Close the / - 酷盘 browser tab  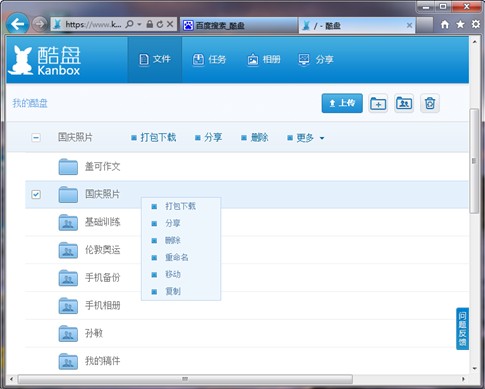(x=410, y=25)
